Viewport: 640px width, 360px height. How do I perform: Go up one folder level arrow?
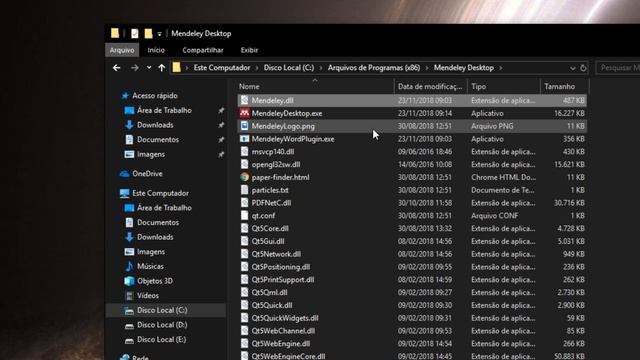[x=162, y=68]
